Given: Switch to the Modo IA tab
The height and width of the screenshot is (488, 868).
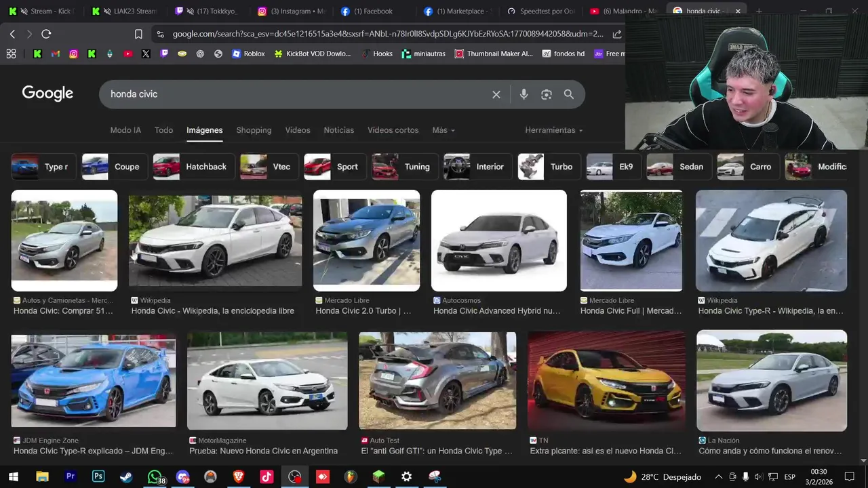Looking at the screenshot, I should point(125,130).
